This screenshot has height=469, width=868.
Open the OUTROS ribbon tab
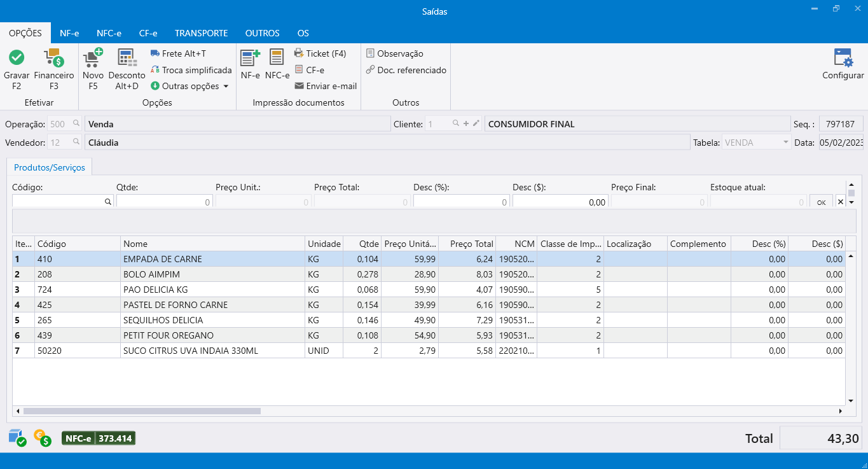pos(262,33)
